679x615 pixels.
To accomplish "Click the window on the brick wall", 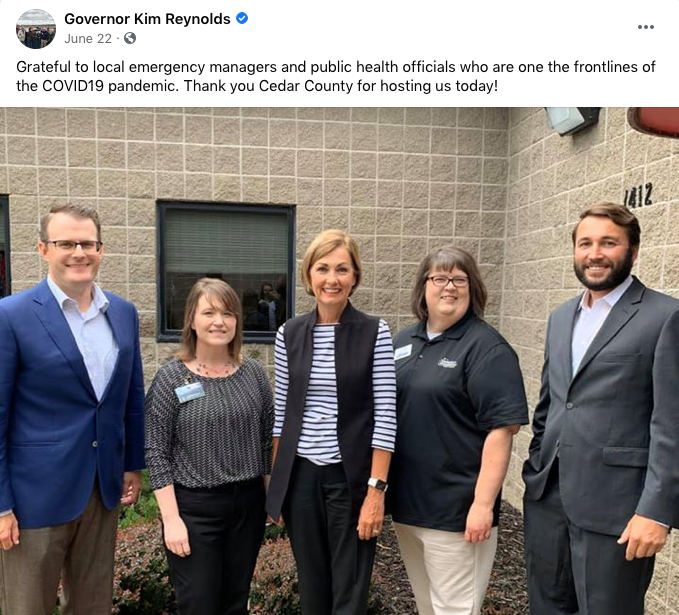I will point(226,271).
